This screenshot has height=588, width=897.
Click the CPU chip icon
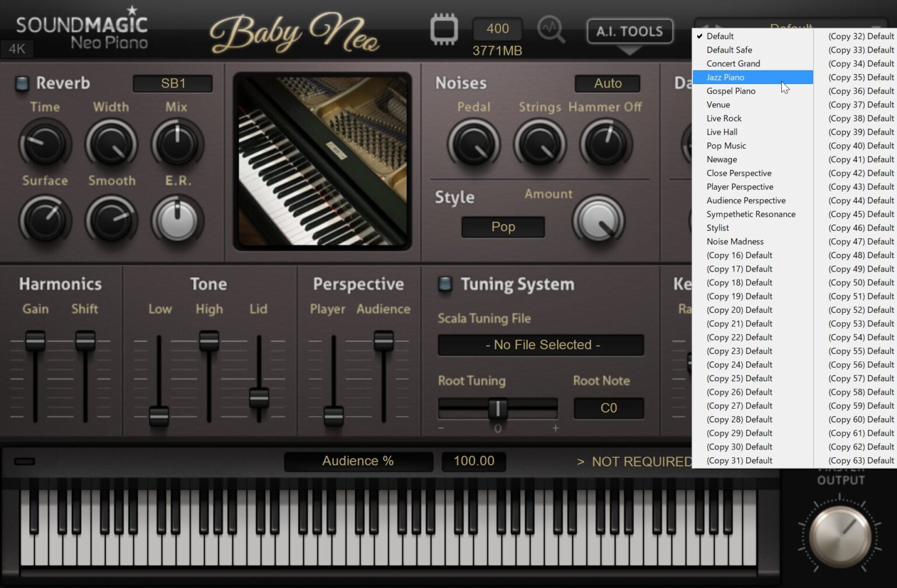(x=444, y=29)
